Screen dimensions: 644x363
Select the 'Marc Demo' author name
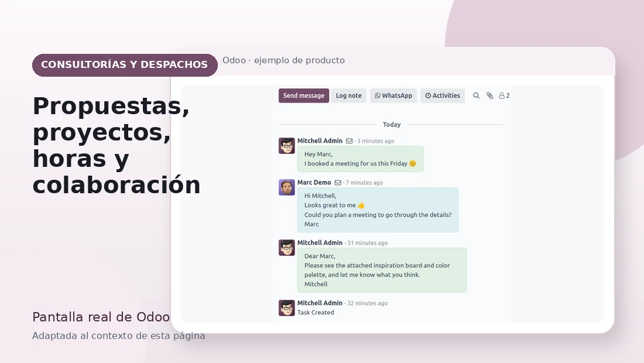[x=314, y=182]
